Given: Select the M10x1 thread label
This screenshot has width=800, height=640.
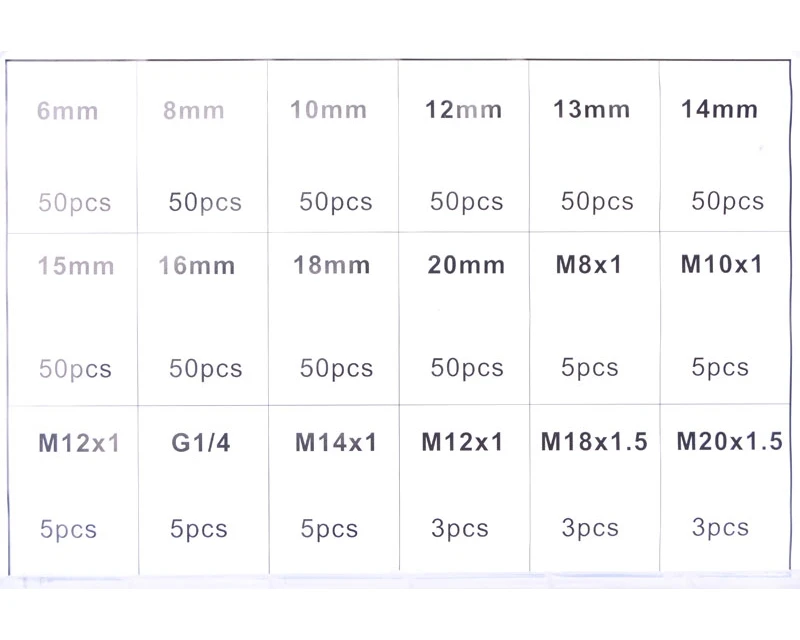Looking at the screenshot, I should point(722,264).
